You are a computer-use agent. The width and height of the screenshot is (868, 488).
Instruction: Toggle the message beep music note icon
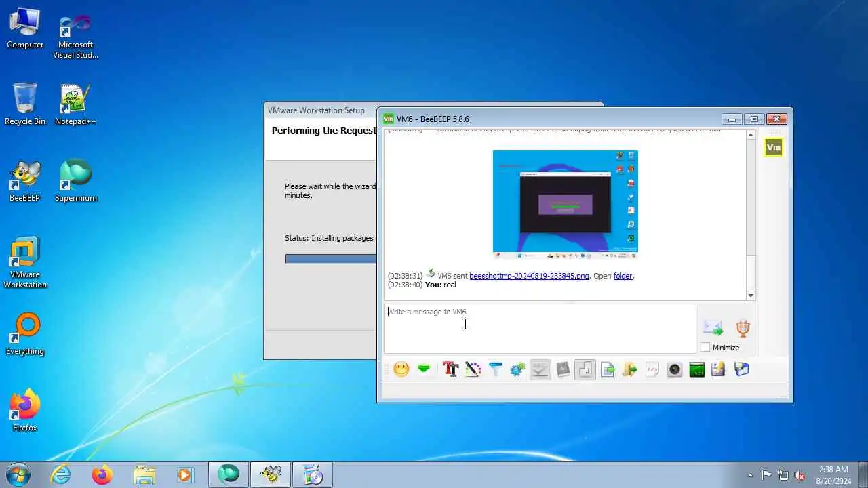(x=585, y=369)
